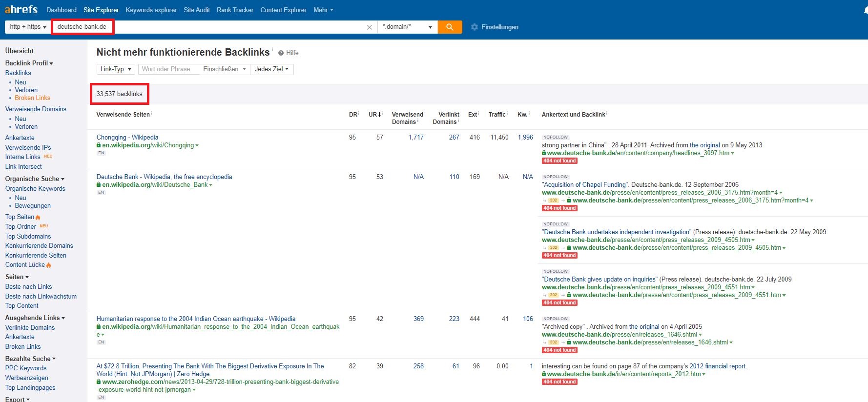Collapse the Backlink Profil sidebar section
This screenshot has height=402, width=868.
(29, 63)
